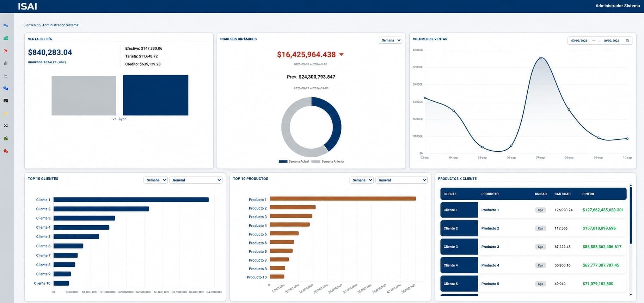Screen dimensions: 644x303
Task: Click the dark blue bar in Venta del Día
Action: (155, 95)
